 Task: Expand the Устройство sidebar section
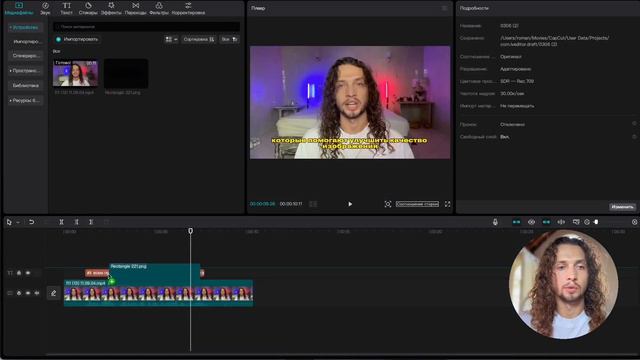(24, 27)
